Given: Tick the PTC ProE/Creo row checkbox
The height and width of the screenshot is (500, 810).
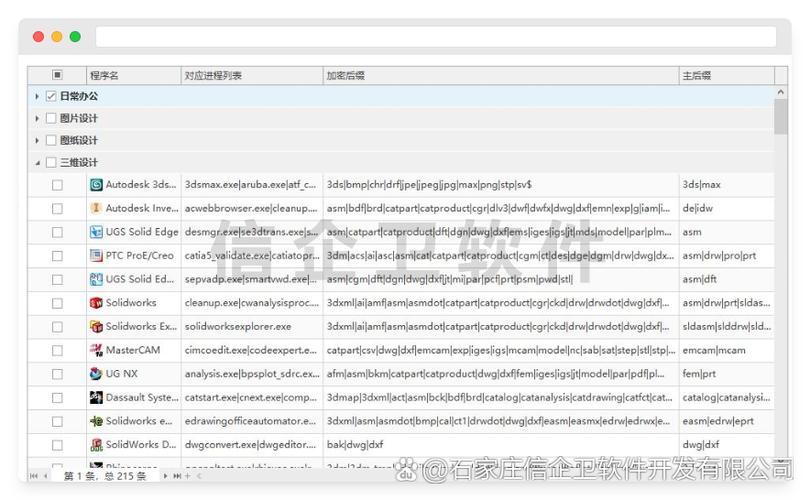Looking at the screenshot, I should point(57,256).
